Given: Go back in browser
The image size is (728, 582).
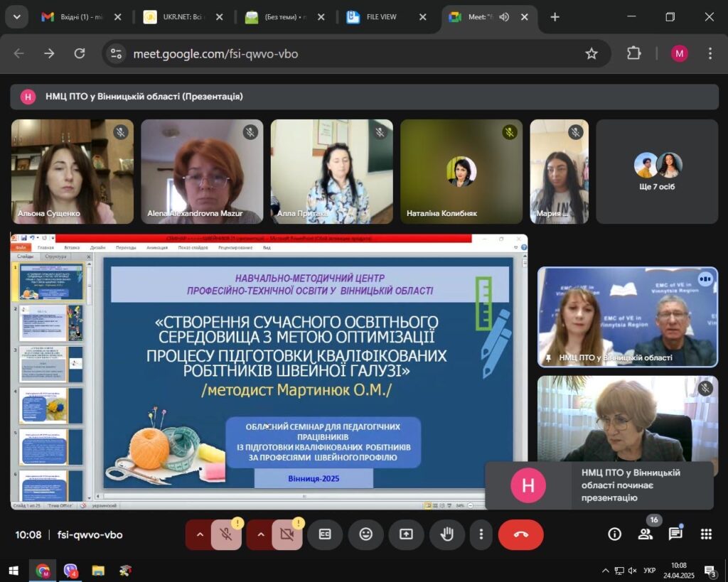Looking at the screenshot, I should pyautogui.click(x=19, y=54).
